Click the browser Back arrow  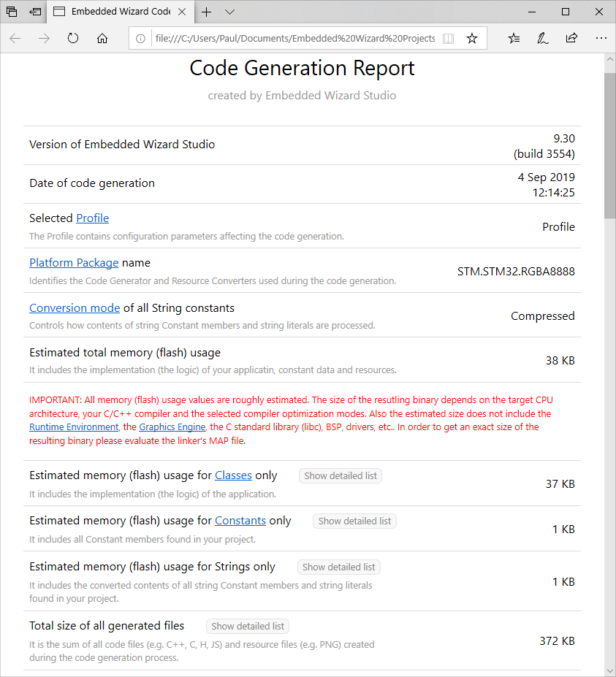(15, 38)
